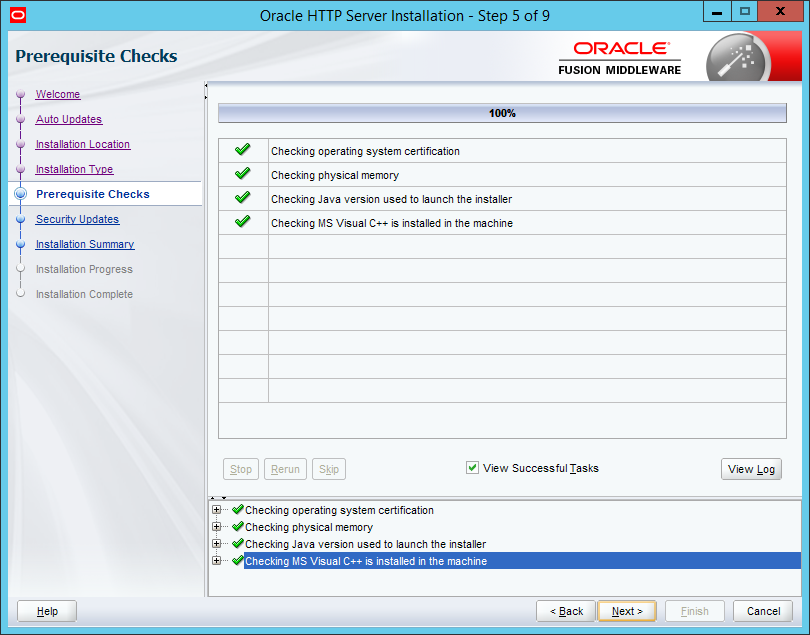Expand the Java version check tree node

[217, 544]
